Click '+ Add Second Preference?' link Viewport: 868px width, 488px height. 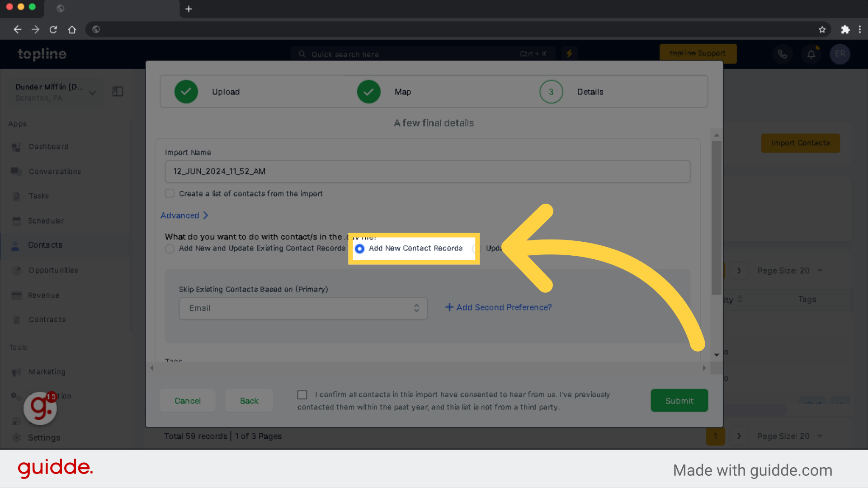[498, 307]
